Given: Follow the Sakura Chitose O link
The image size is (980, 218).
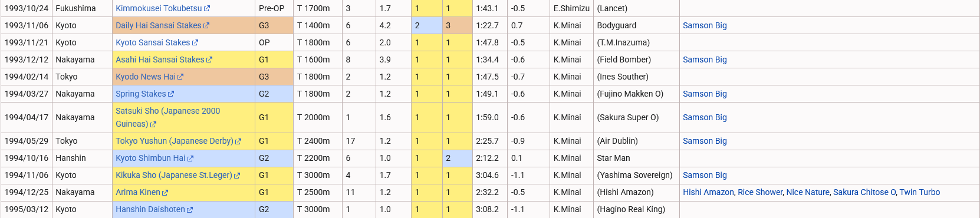Looking at the screenshot, I should (864, 192).
